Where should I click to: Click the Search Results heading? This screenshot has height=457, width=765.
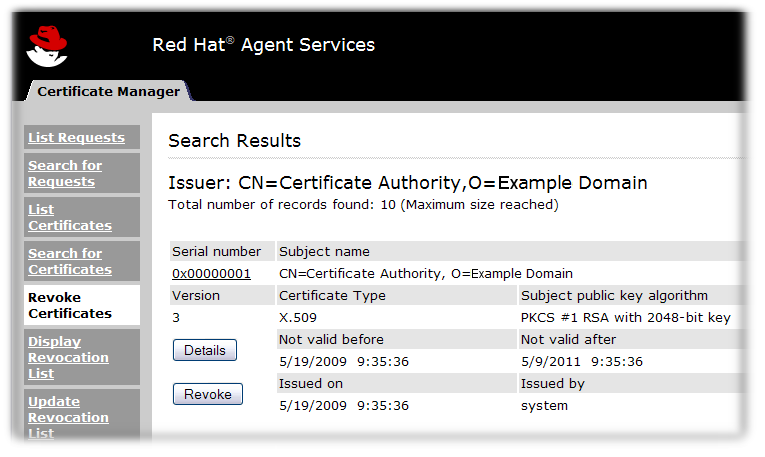coord(234,141)
